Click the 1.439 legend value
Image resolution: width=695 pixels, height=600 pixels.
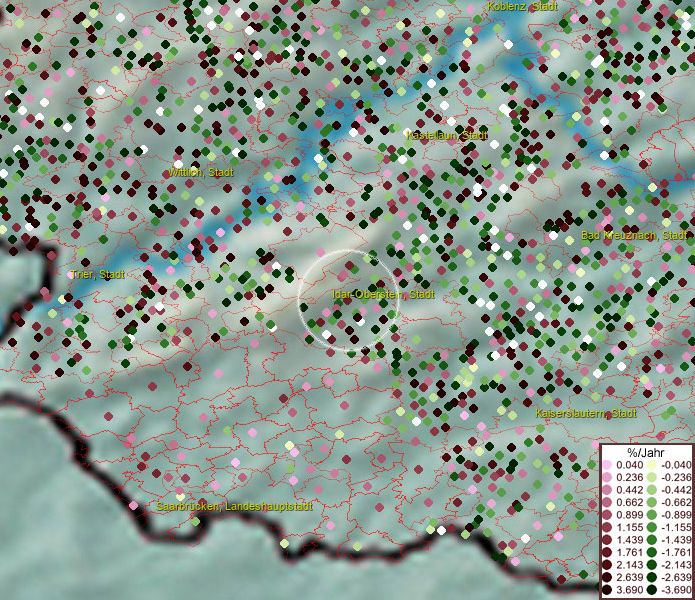point(629,540)
